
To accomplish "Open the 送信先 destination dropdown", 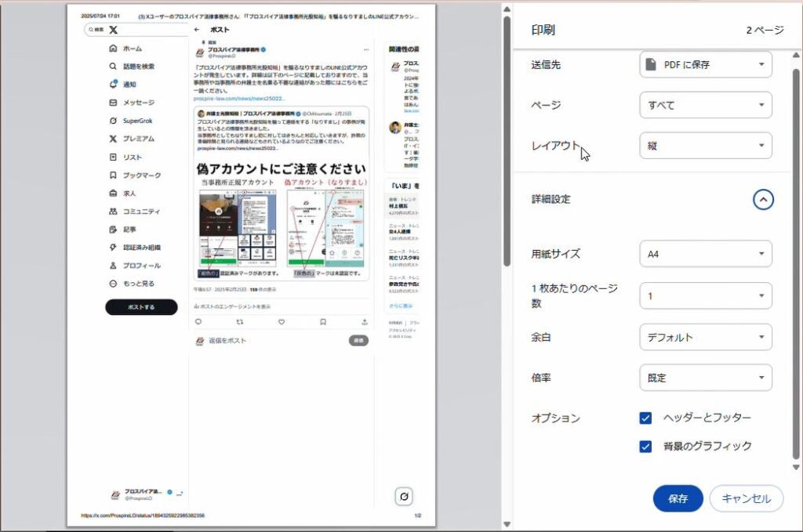I will click(705, 64).
